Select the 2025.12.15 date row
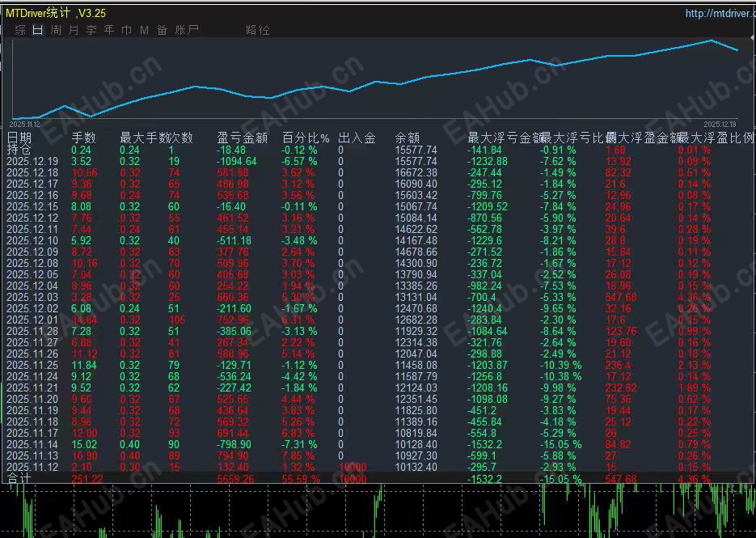 click(x=32, y=206)
